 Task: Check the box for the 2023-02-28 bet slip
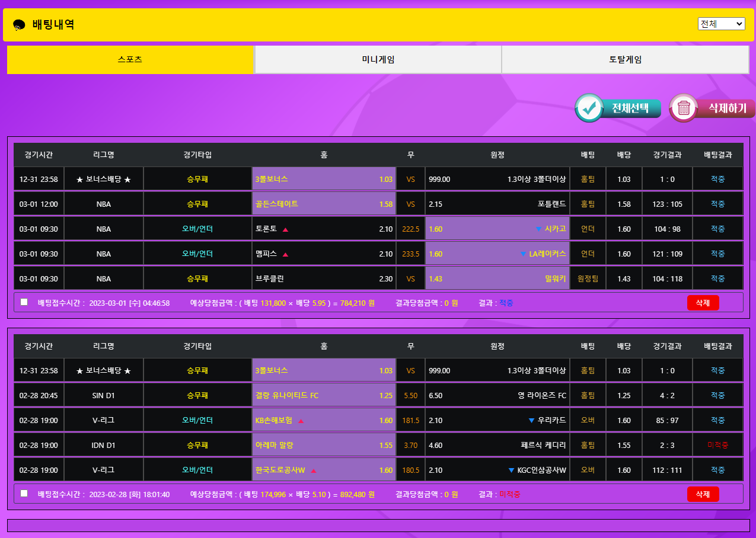24,493
